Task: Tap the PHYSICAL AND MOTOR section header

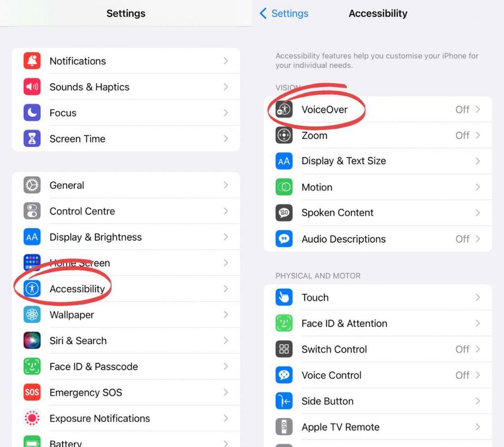Action: [318, 276]
